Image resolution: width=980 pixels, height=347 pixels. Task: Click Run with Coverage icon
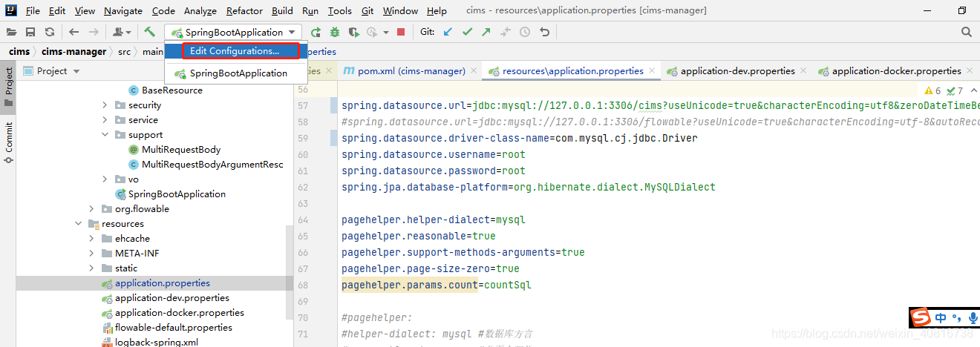pos(354,32)
